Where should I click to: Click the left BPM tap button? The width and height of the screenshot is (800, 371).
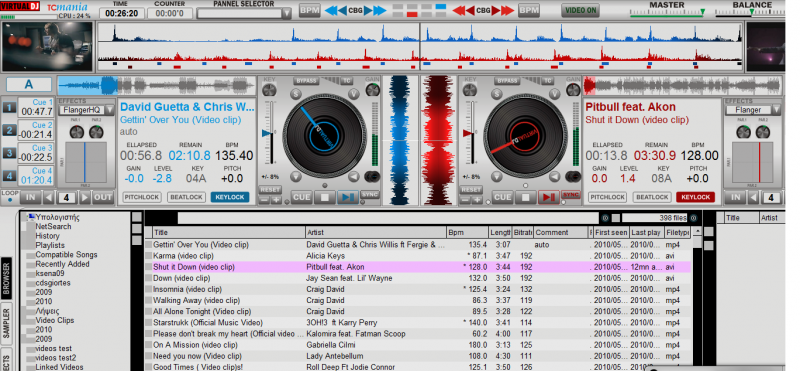(309, 10)
